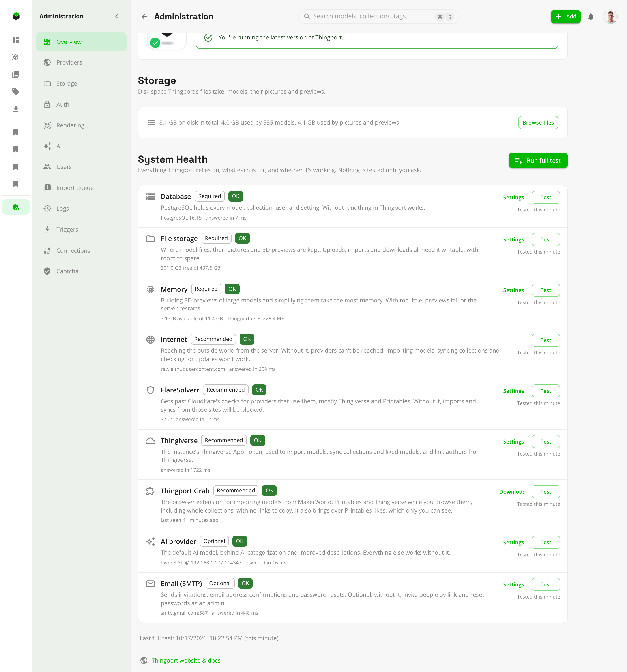
Task: Open Captcha settings
Action: coord(81,271)
